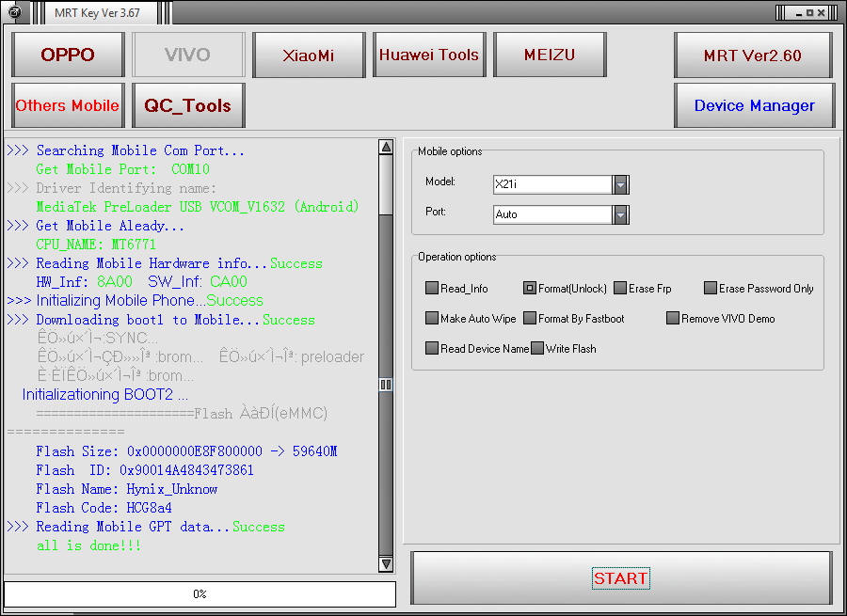This screenshot has height=616, width=847.
Task: Enable the Read_Info checkbox
Action: [x=432, y=289]
